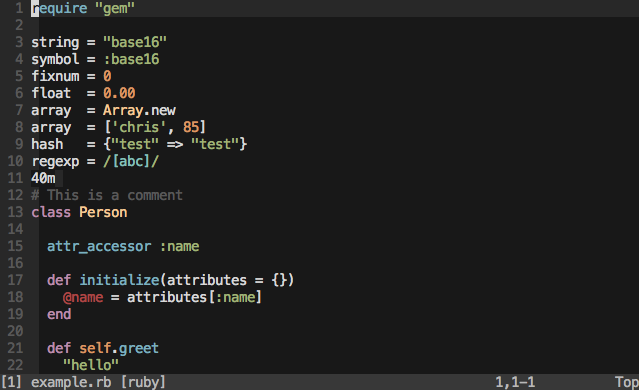Click the 40m text on line 11
The width and height of the screenshot is (639, 390).
[43, 178]
